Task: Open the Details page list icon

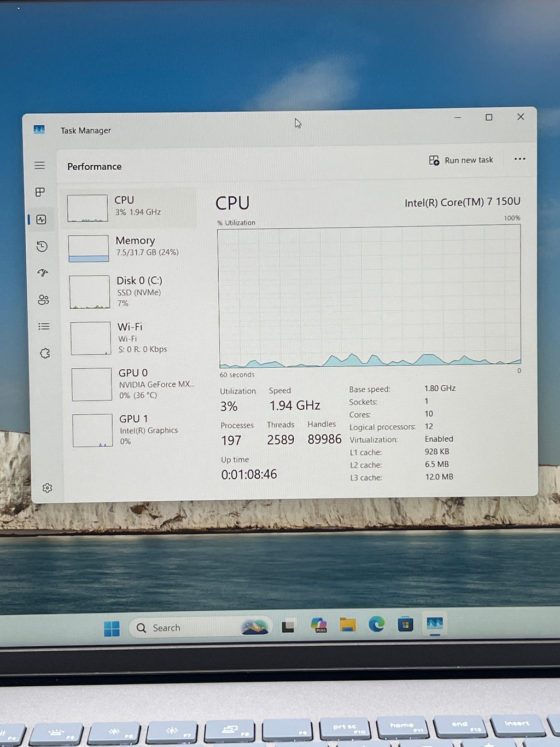Action: pyautogui.click(x=44, y=326)
